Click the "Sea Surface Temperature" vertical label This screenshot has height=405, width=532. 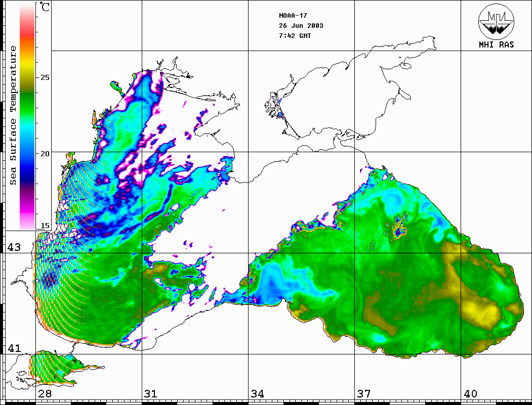[13, 115]
